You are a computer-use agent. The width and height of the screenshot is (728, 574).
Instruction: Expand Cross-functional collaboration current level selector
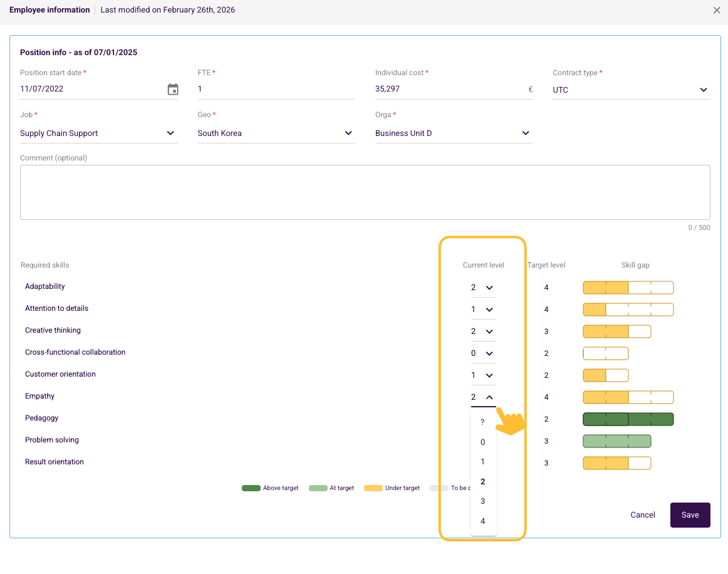pos(489,353)
